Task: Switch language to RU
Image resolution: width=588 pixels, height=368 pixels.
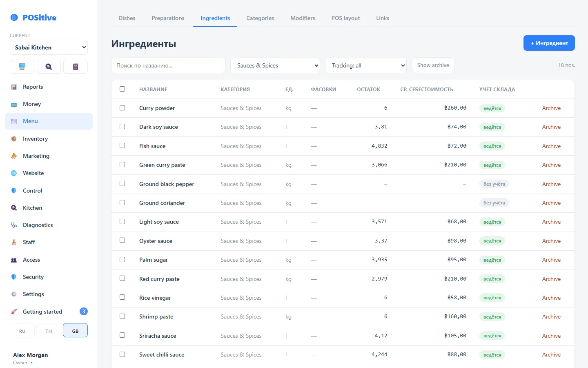Action: [22, 331]
